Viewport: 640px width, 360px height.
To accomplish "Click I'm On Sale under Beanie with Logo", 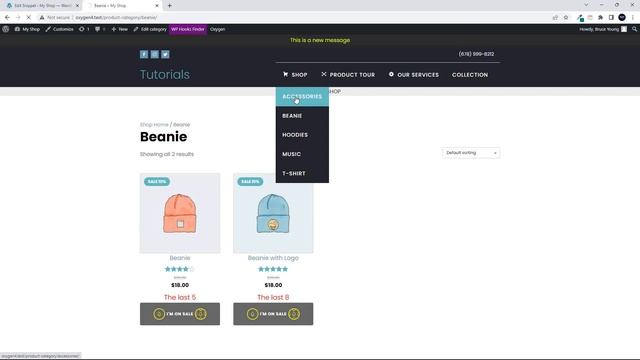I will point(273,314).
